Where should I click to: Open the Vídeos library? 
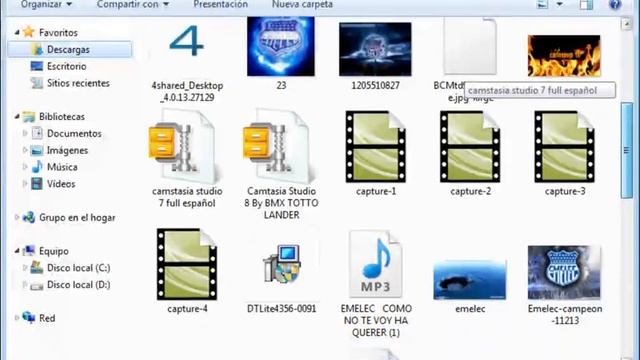[61, 184]
